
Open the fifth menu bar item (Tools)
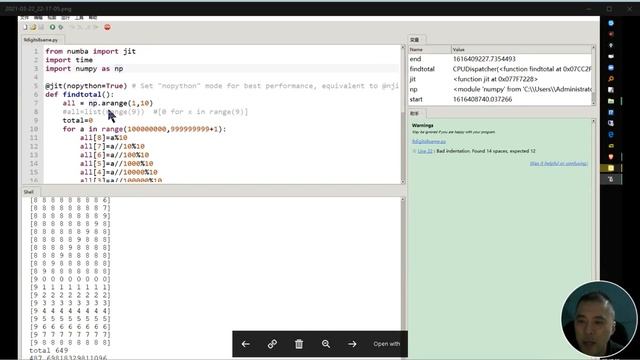tap(79, 18)
